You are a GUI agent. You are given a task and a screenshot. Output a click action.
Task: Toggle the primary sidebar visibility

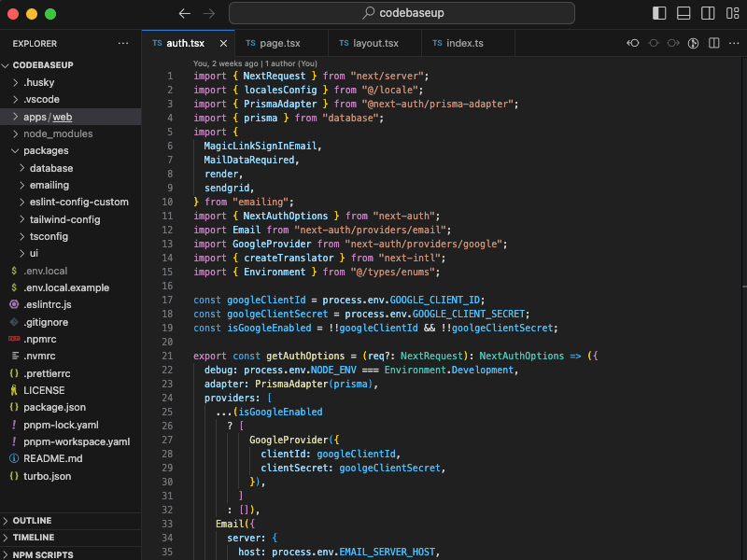[659, 12]
